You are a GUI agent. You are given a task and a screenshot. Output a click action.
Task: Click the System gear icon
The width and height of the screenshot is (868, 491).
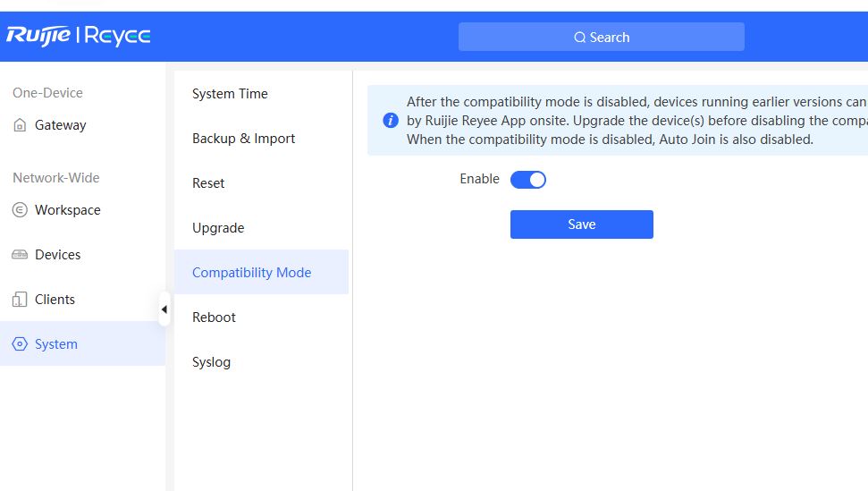tap(20, 344)
